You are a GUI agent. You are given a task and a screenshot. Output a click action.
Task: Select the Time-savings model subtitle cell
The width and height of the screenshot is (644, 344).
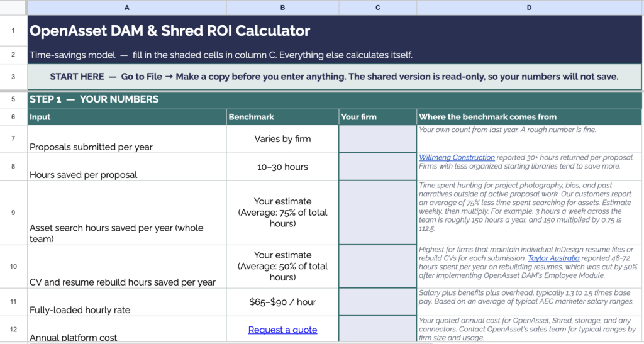point(335,55)
